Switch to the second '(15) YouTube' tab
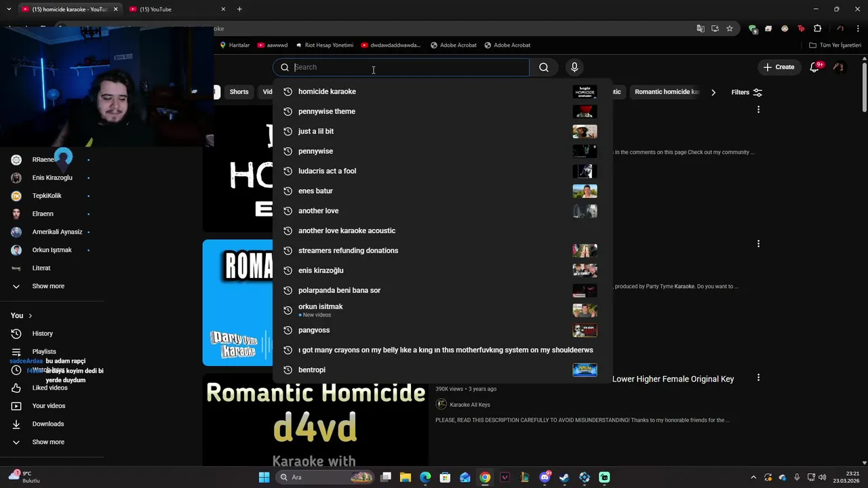The image size is (868, 488). click(176, 9)
